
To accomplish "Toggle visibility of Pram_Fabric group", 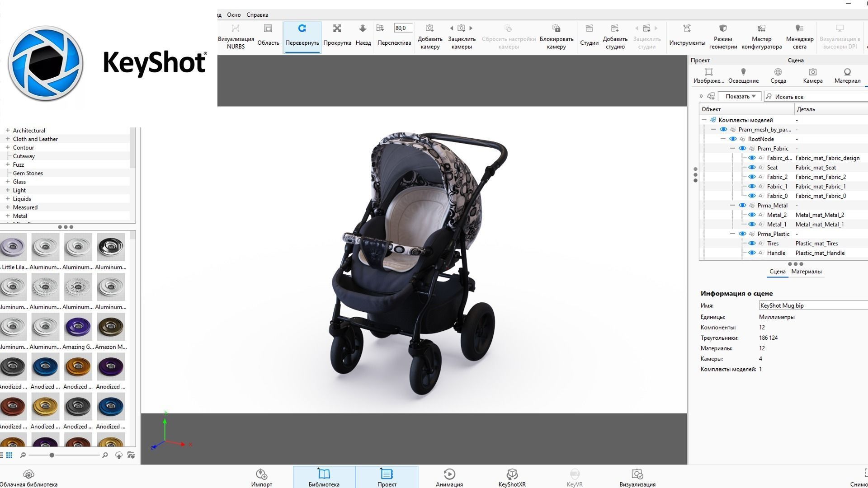I will tap(742, 148).
